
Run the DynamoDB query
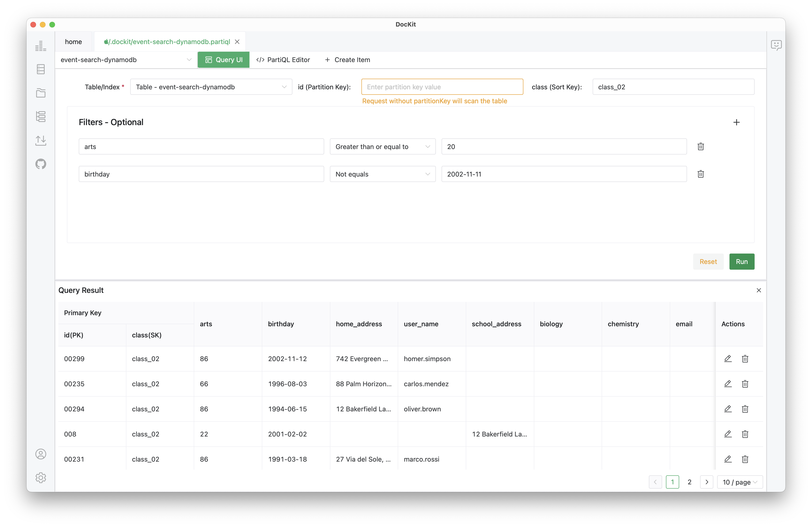(742, 261)
